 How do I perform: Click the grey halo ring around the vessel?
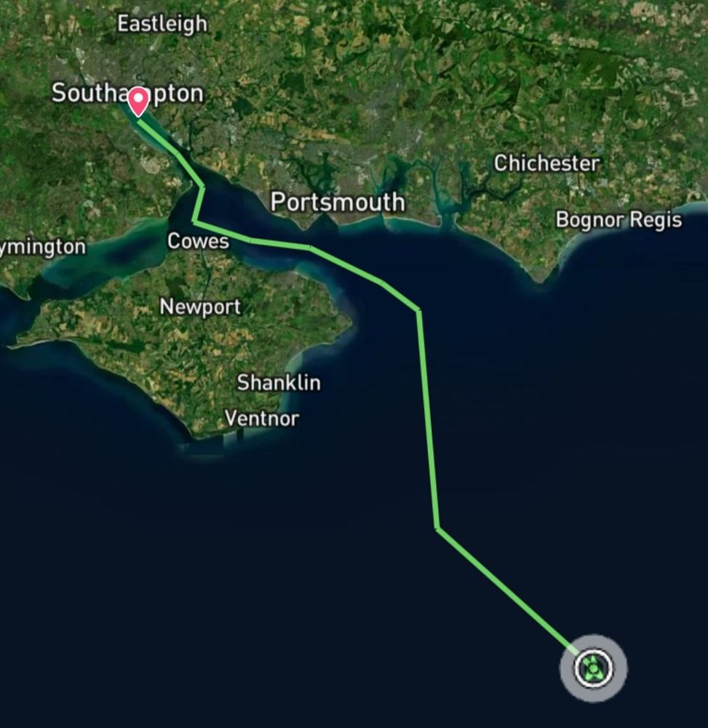(x=594, y=668)
